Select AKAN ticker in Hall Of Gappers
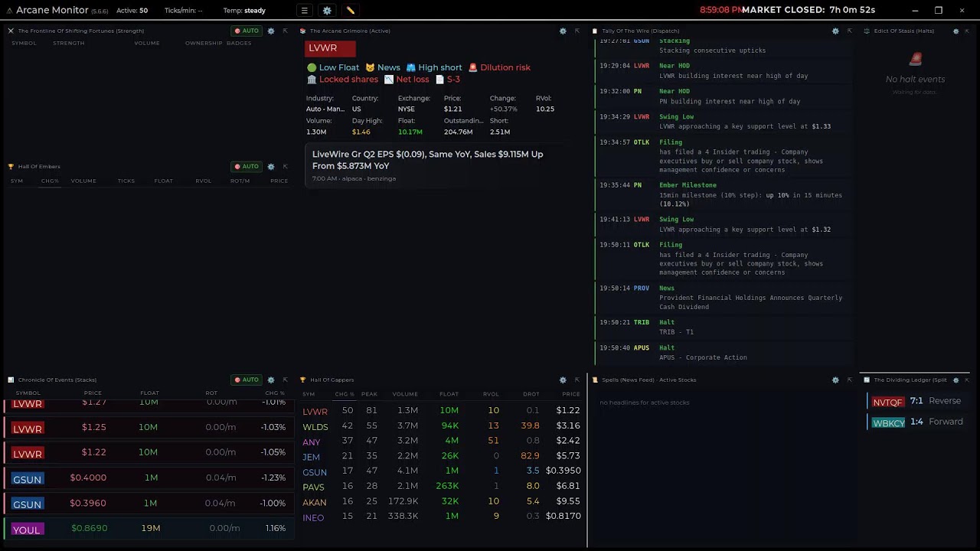 (314, 503)
